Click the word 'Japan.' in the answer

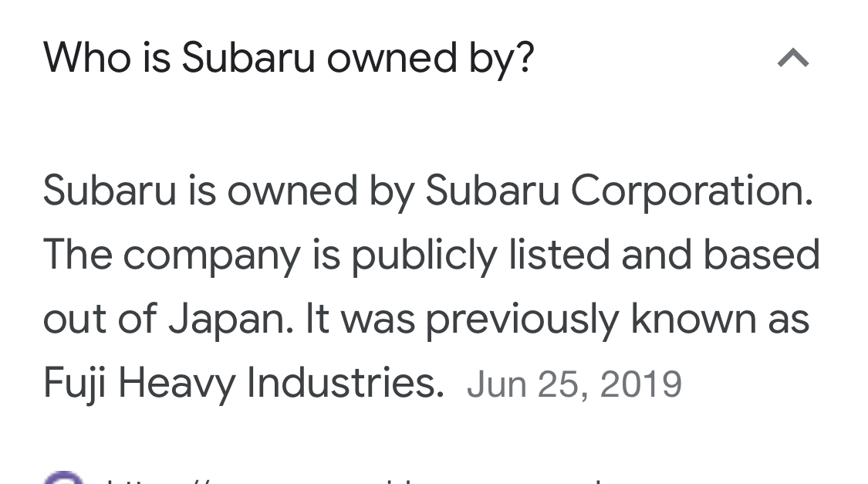click(231, 320)
